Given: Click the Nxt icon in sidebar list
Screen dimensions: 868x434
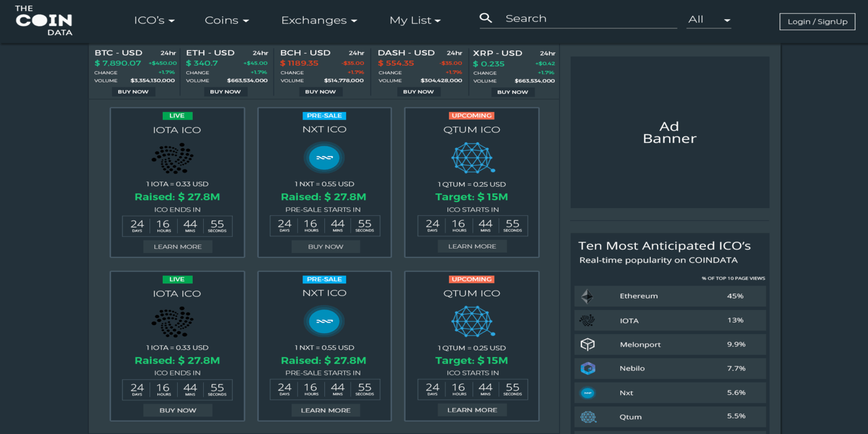Looking at the screenshot, I should pyautogui.click(x=588, y=392).
